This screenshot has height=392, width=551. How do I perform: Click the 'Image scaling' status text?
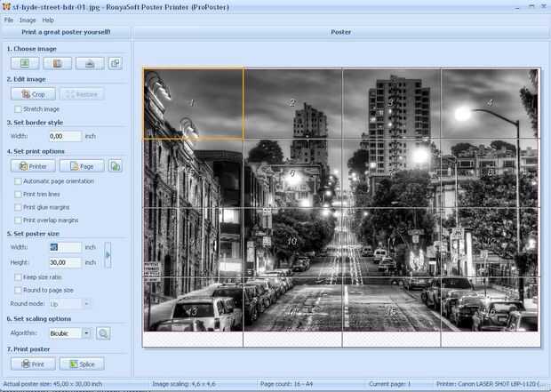point(184,384)
